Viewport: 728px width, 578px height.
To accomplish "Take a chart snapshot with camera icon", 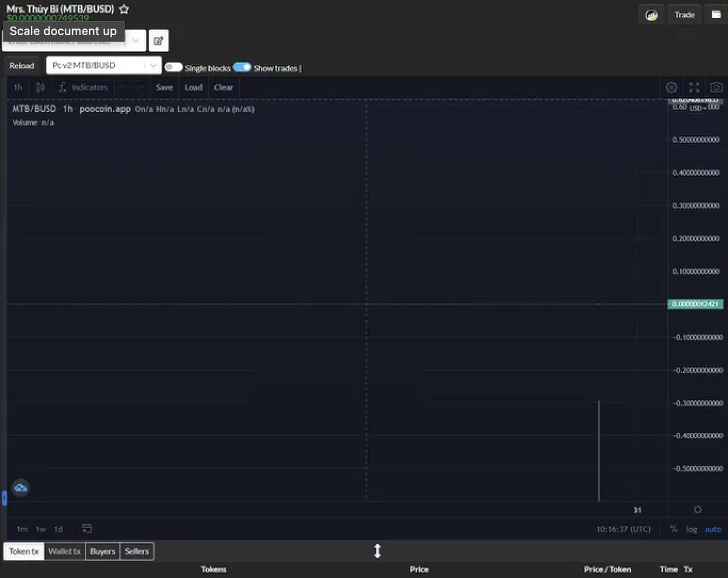I will coord(716,87).
